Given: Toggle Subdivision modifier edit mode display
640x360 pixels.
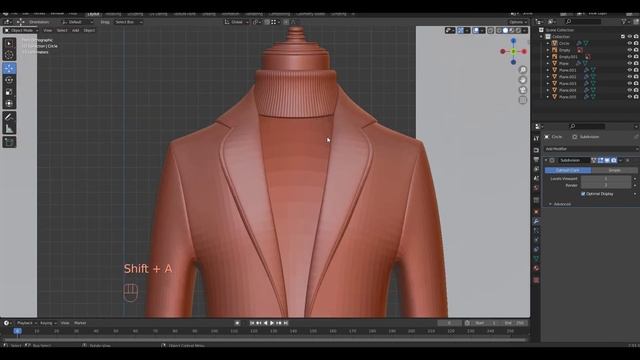Looking at the screenshot, I should point(600,160).
